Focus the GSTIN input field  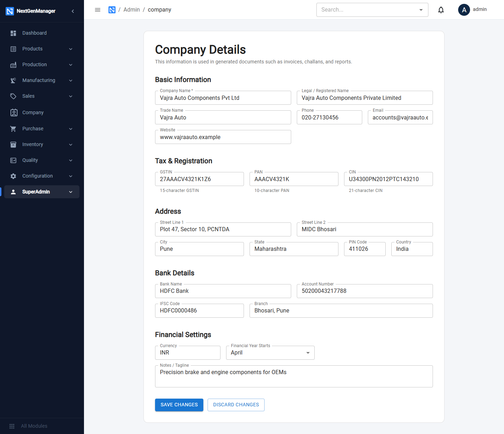[x=199, y=179]
